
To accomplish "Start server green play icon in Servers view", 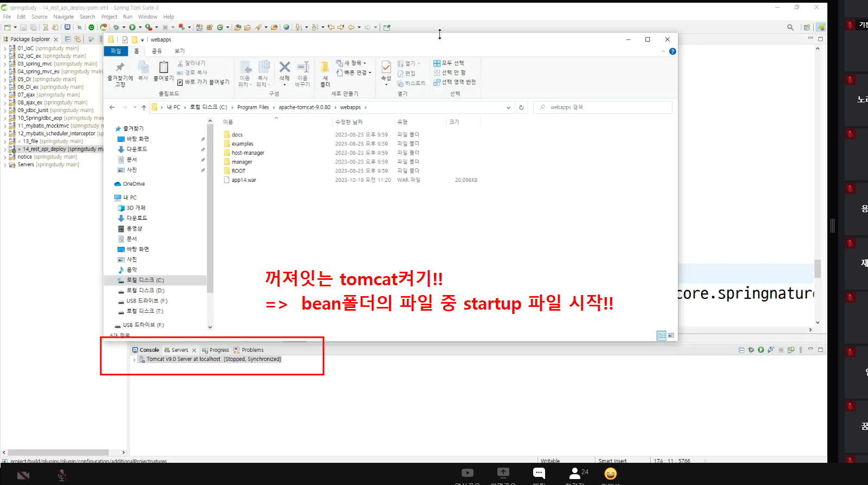I will 761,350.
